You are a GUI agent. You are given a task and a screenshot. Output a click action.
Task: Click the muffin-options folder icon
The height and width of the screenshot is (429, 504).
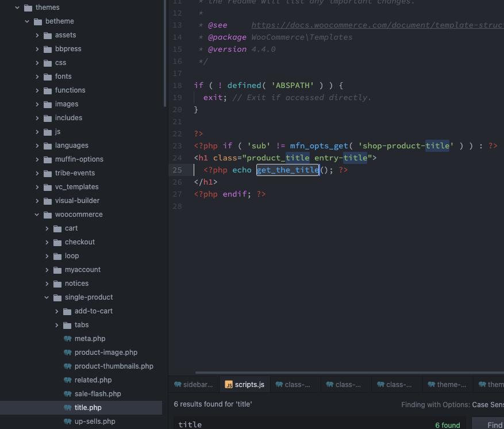coord(48,160)
